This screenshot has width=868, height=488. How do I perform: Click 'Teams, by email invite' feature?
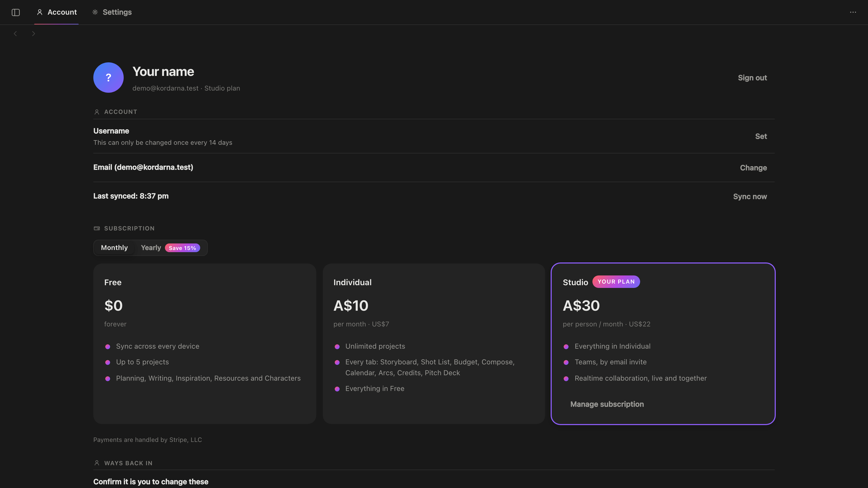611,362
